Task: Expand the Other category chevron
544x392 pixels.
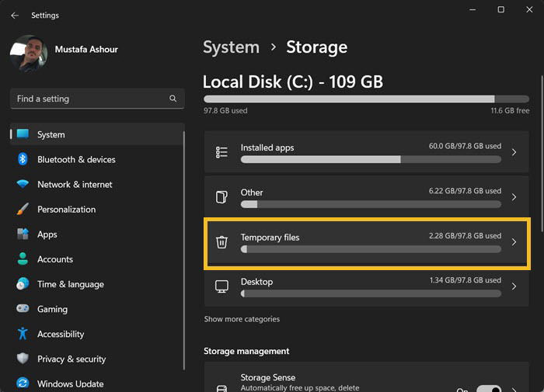Action: point(514,197)
